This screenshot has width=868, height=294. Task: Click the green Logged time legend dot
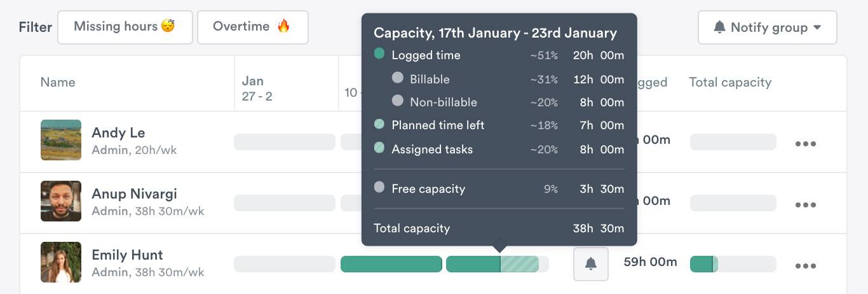point(379,55)
